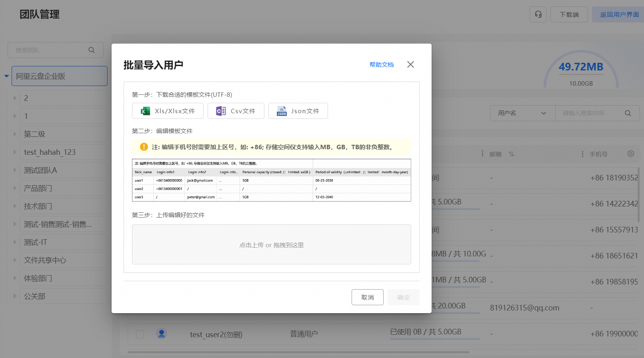Screen dimensions: 644x358
Task: Expand the 技术部门 node arrow
Action: (15, 206)
